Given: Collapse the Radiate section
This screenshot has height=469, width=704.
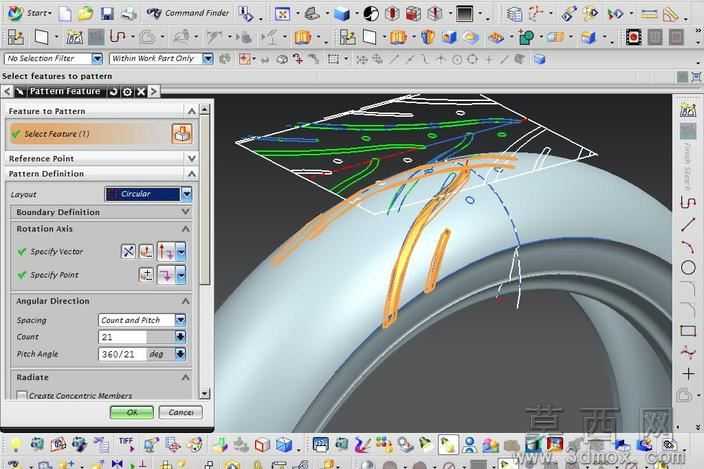Looking at the screenshot, I should [185, 377].
